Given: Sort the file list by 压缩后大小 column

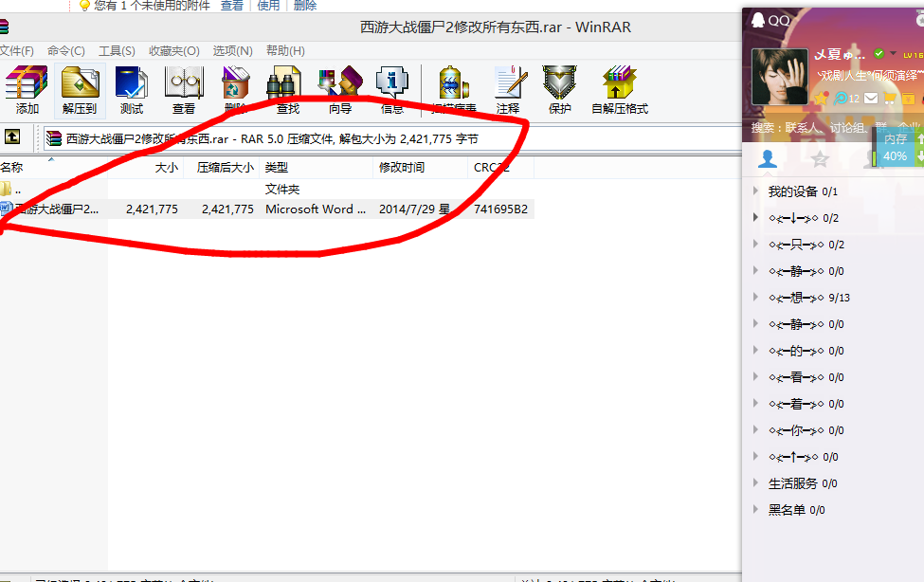Looking at the screenshot, I should pyautogui.click(x=222, y=168).
